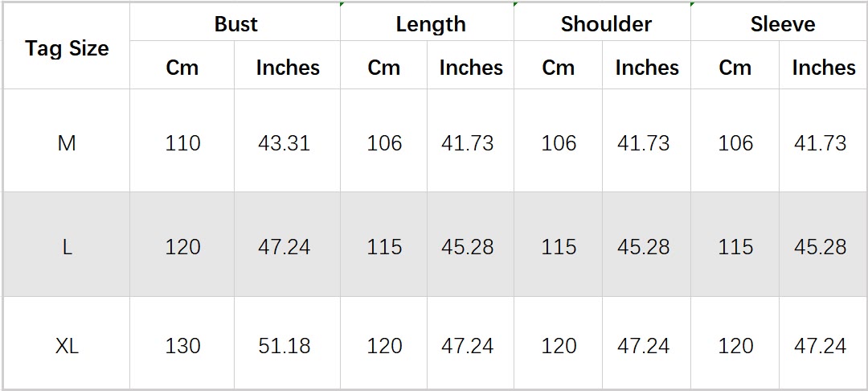Click the 110 bust cm cell
The width and height of the screenshot is (868, 391).
[182, 143]
